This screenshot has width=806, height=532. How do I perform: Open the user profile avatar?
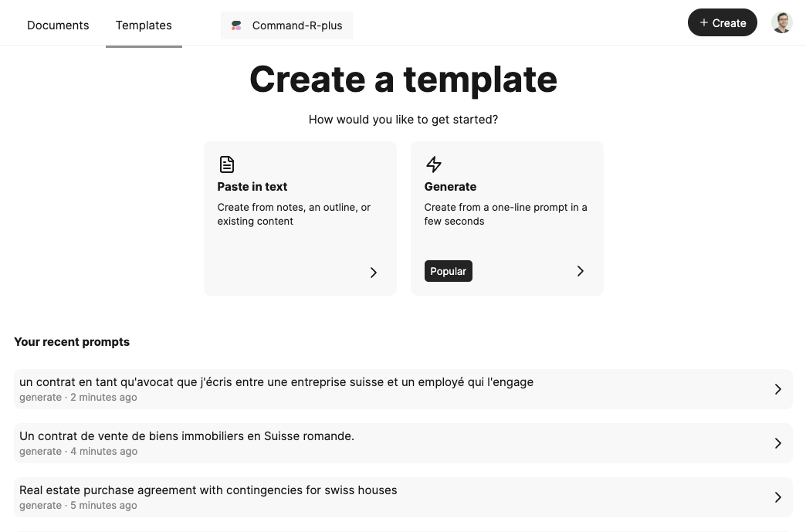pyautogui.click(x=781, y=22)
